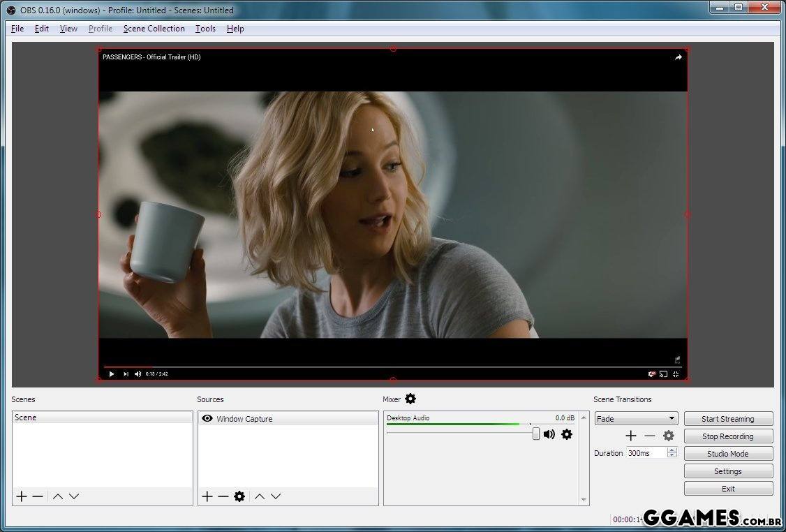The height and width of the screenshot is (532, 786).
Task: Toggle Studio Mode
Action: (728, 454)
